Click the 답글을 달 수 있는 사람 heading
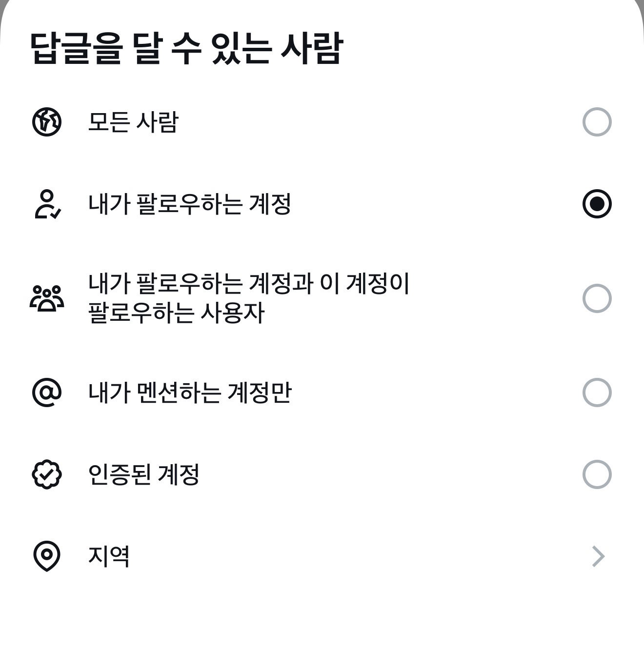The height and width of the screenshot is (647, 644). (x=187, y=49)
